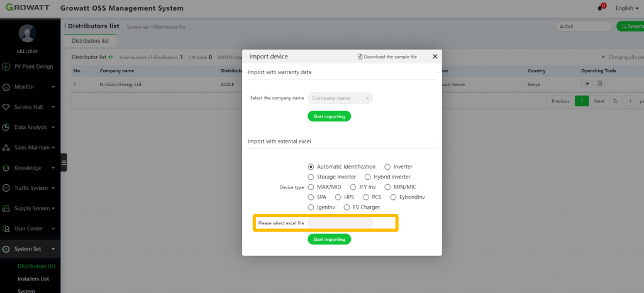Open the English language dropdown
The height and width of the screenshot is (293, 644).
pyautogui.click(x=627, y=8)
